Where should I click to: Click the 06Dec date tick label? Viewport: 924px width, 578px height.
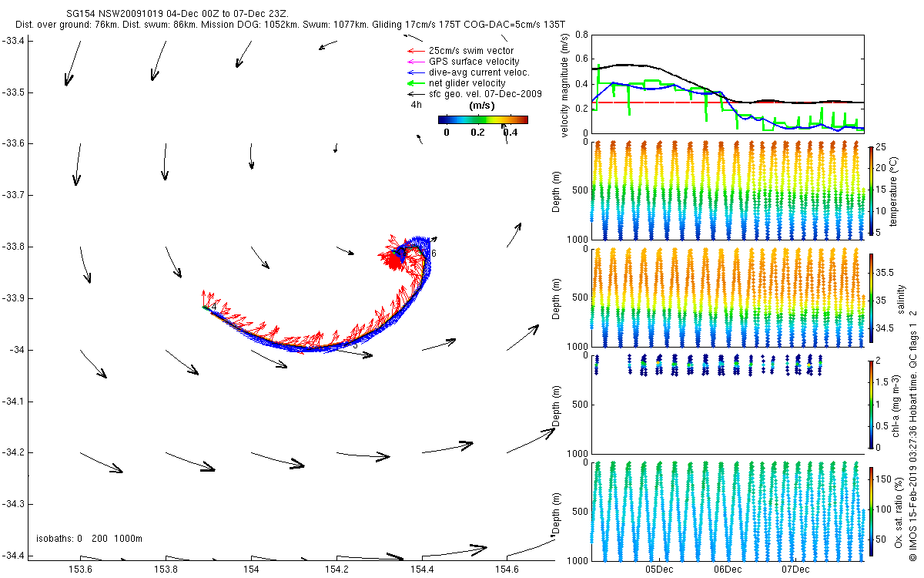(x=728, y=570)
